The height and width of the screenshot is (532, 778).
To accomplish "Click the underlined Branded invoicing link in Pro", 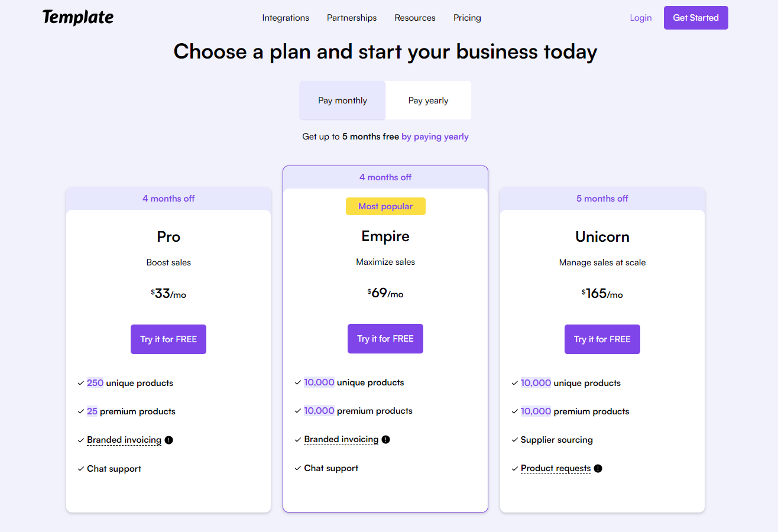I will (124, 440).
